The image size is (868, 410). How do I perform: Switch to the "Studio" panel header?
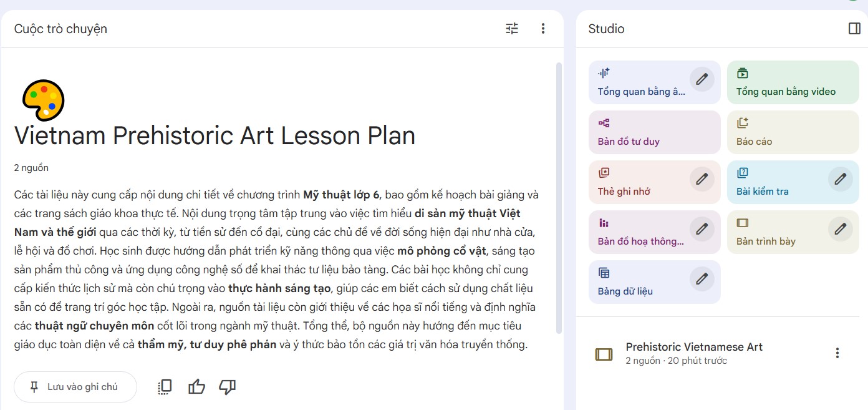[605, 28]
